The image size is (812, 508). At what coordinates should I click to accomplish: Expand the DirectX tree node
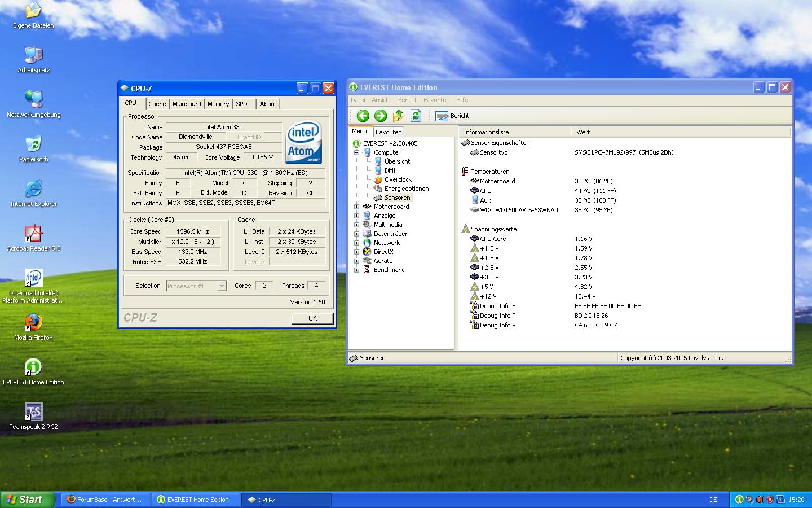356,252
